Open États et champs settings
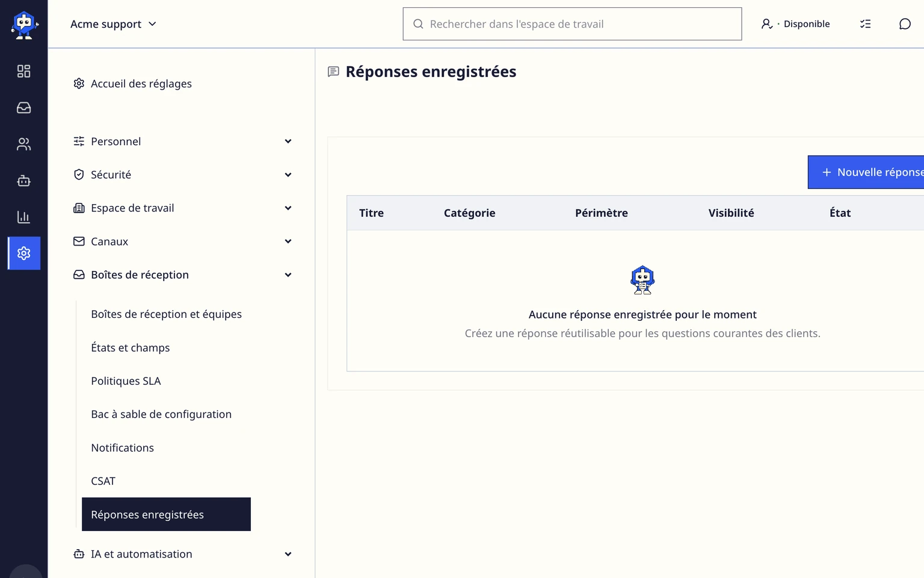Viewport: 924px width, 578px height. 166,347
